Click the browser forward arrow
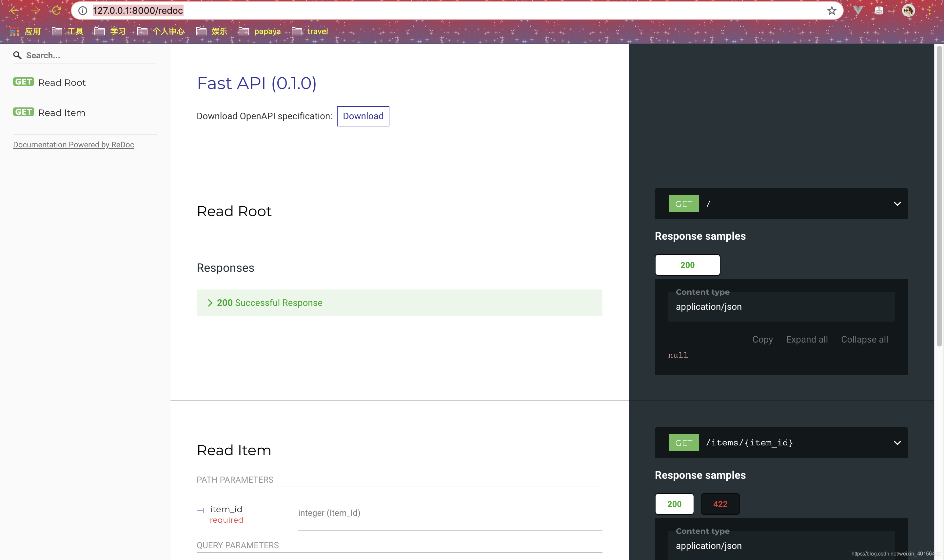Image resolution: width=944 pixels, height=560 pixels. 35,10
